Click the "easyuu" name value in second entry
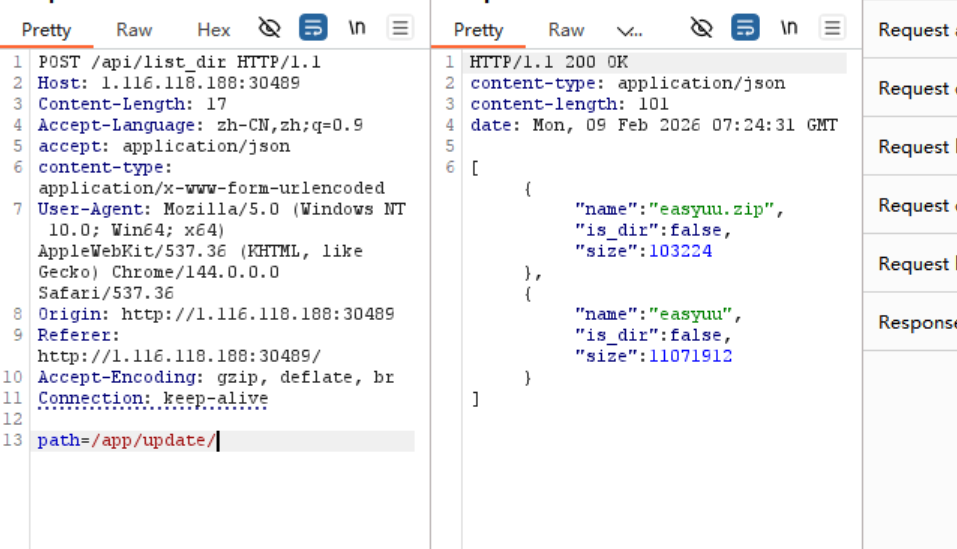Image resolution: width=957 pixels, height=549 pixels. pyautogui.click(x=690, y=314)
